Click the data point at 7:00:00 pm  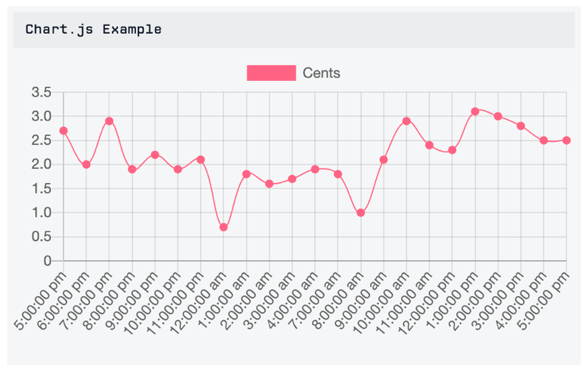tap(109, 121)
